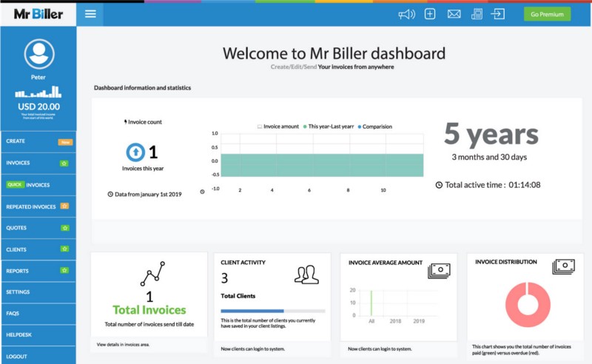Viewport: 592px width, 364px height.
Task: Click the red invoice distribution donut chart
Action: (x=528, y=305)
